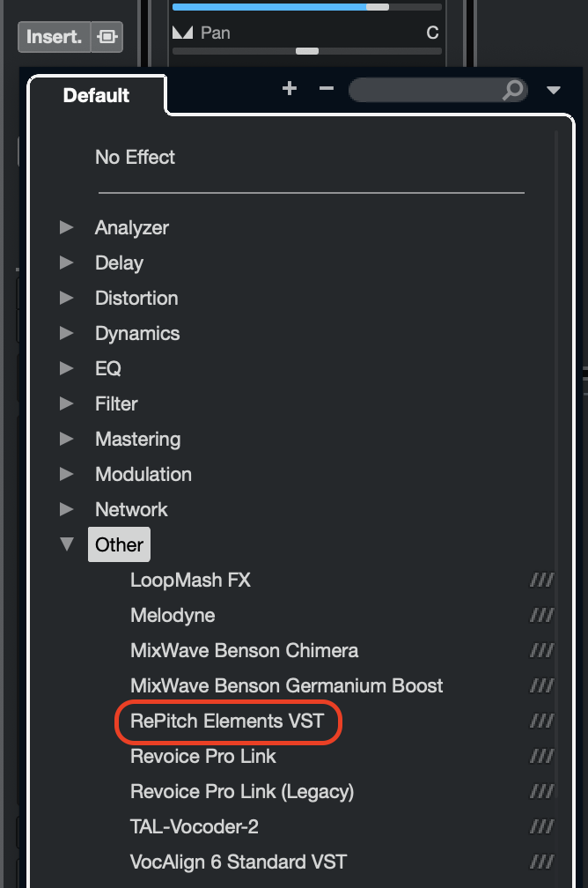This screenshot has width=588, height=888.
Task: Click inside the plug-in search field
Action: tap(427, 90)
